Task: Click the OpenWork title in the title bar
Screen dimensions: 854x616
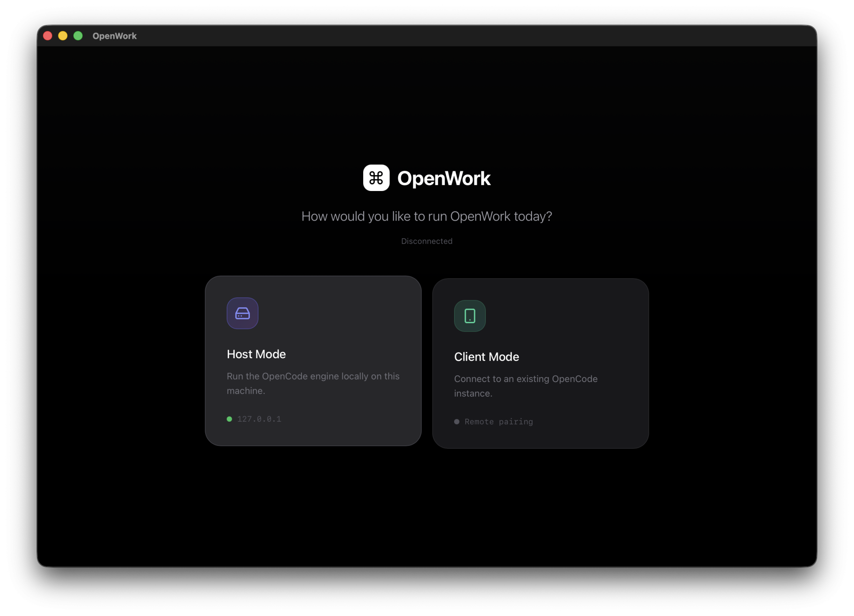Action: pos(115,36)
